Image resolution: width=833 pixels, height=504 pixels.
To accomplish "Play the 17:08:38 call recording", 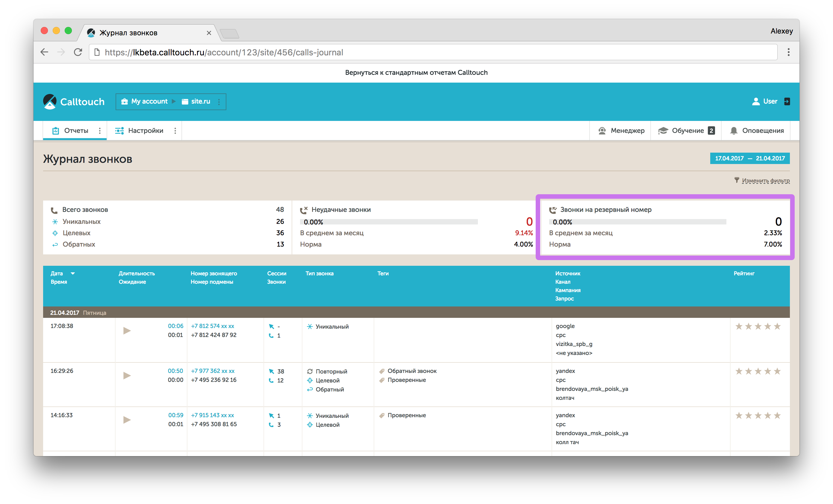I will click(127, 330).
